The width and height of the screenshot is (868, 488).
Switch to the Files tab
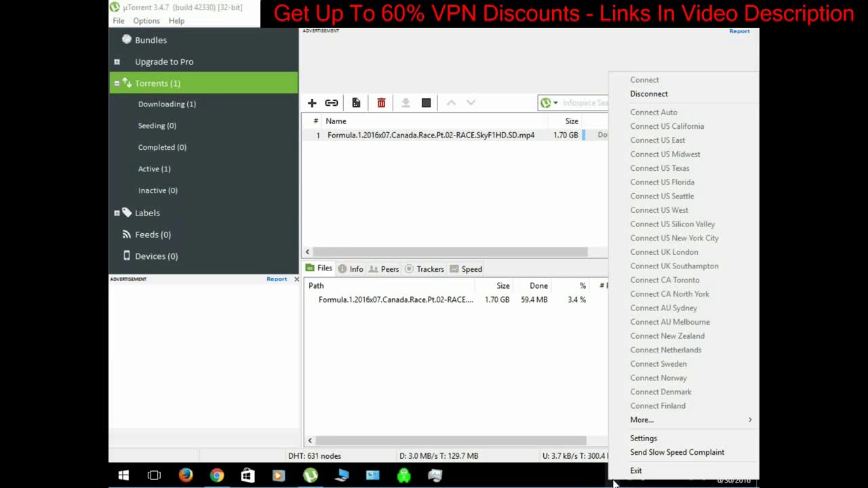pos(319,268)
